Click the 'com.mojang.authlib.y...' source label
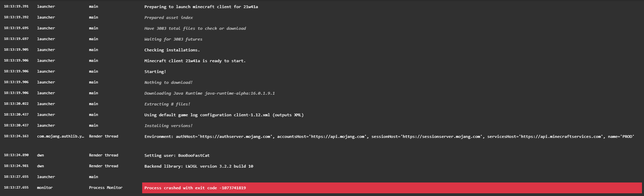 coord(60,136)
